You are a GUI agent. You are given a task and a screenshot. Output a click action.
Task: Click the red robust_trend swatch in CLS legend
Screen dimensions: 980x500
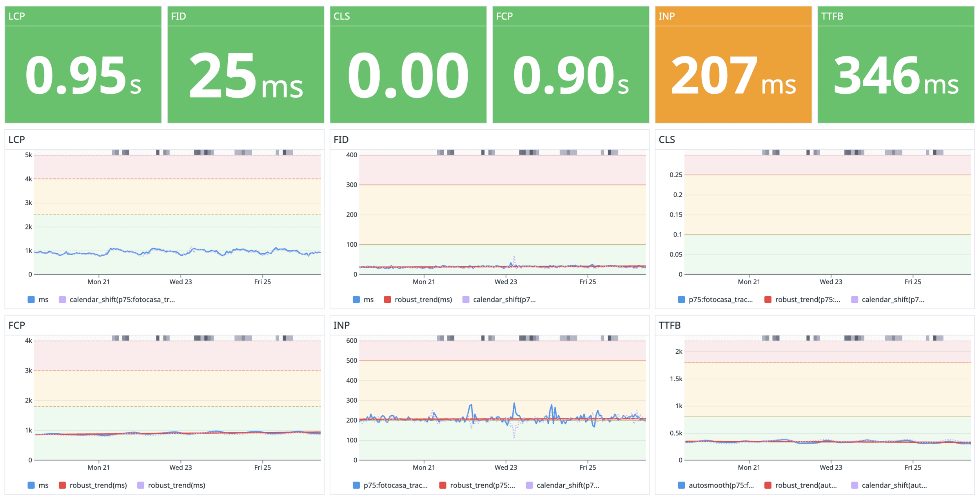coord(768,300)
